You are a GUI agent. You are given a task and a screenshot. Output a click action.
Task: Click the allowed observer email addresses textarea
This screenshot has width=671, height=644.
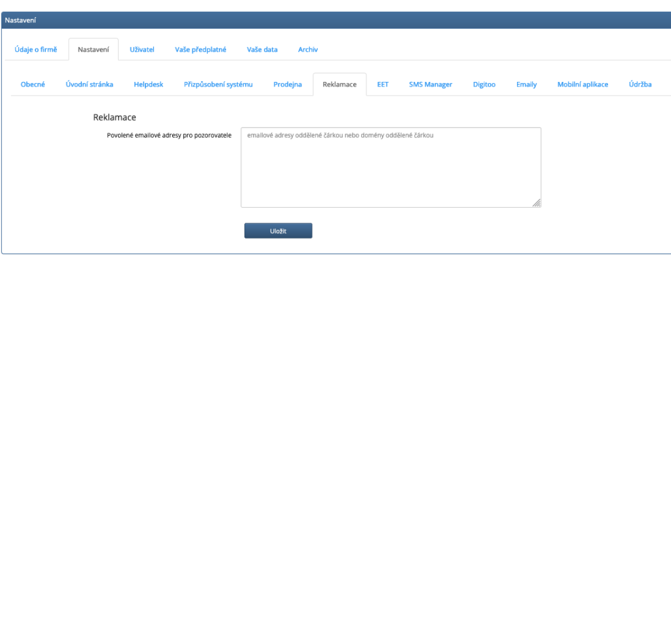click(x=391, y=168)
